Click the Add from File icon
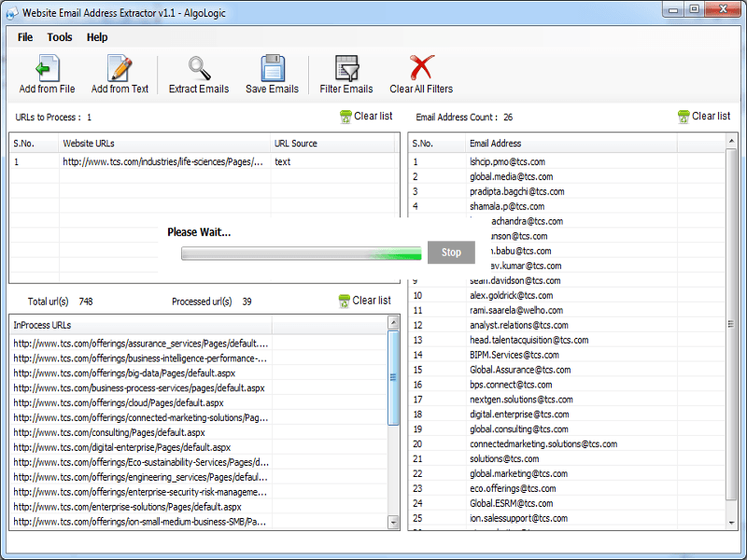 (47, 69)
